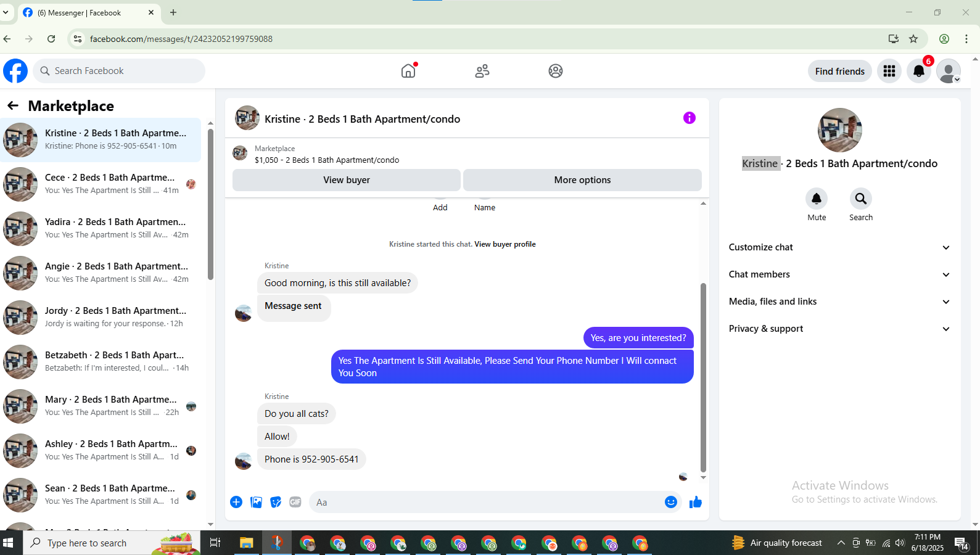Choose a GIF
980x555 pixels.
tap(295, 502)
